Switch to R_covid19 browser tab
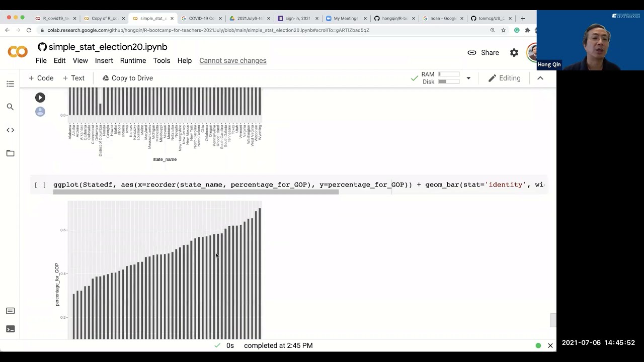This screenshot has width=644, height=362. (55, 18)
